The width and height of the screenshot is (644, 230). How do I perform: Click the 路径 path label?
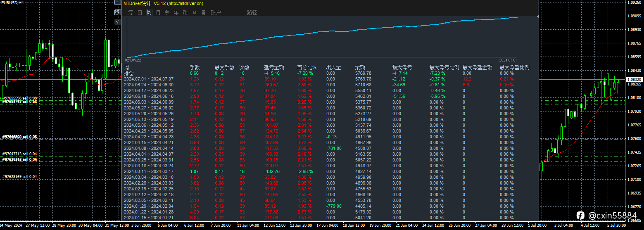pos(252,12)
